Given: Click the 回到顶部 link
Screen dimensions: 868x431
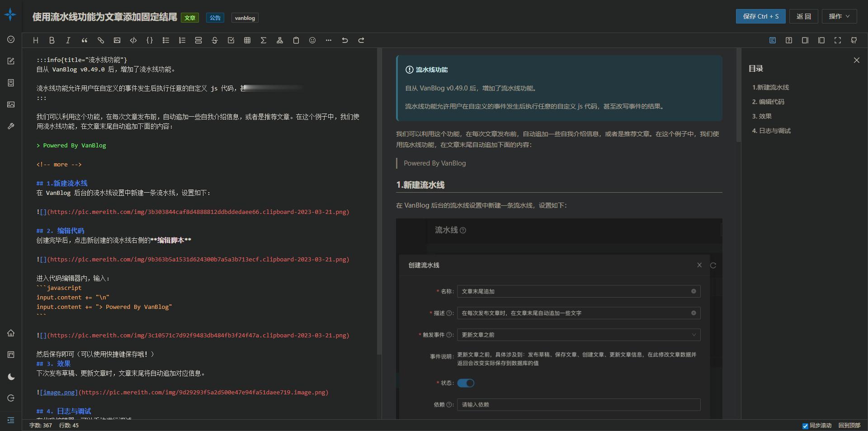Looking at the screenshot, I should (x=849, y=426).
